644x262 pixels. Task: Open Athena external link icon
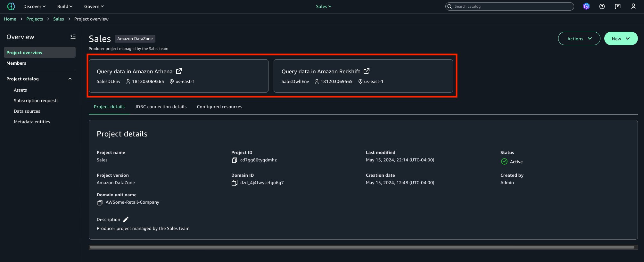(179, 71)
